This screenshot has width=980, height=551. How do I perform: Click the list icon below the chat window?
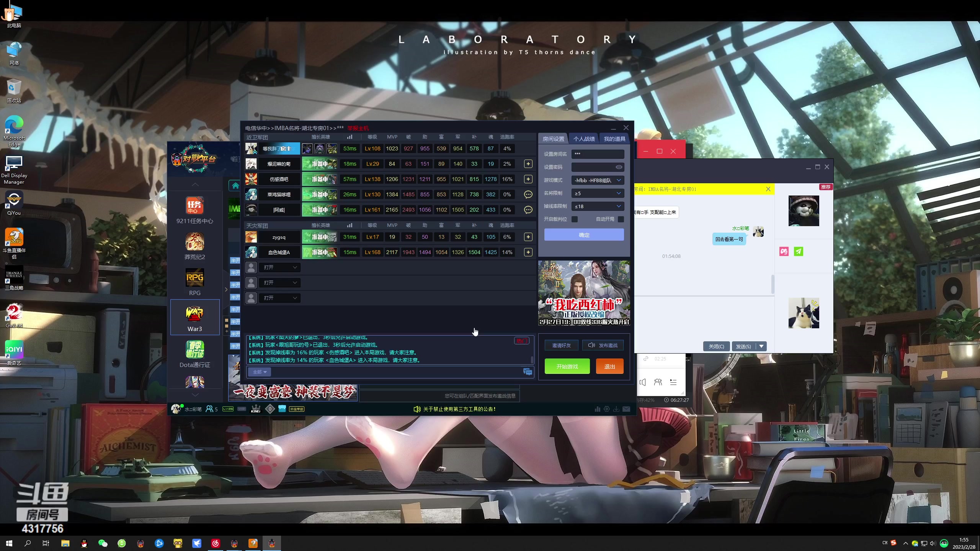point(673,382)
